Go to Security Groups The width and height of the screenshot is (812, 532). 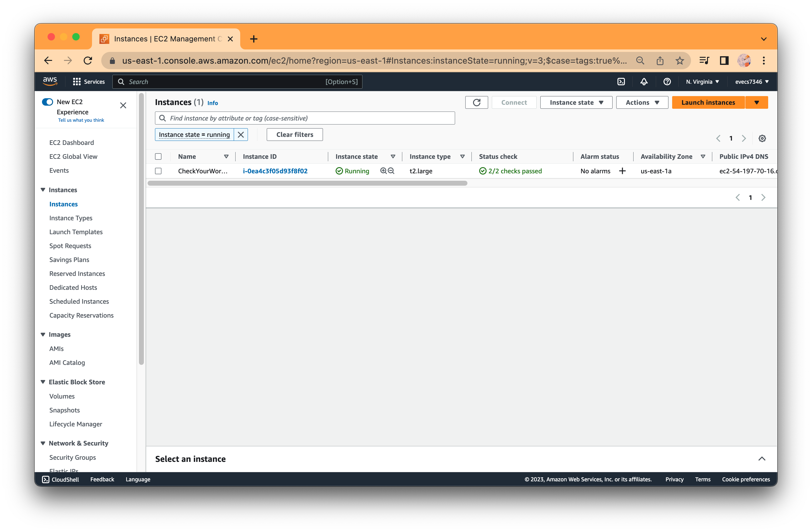pyautogui.click(x=73, y=457)
